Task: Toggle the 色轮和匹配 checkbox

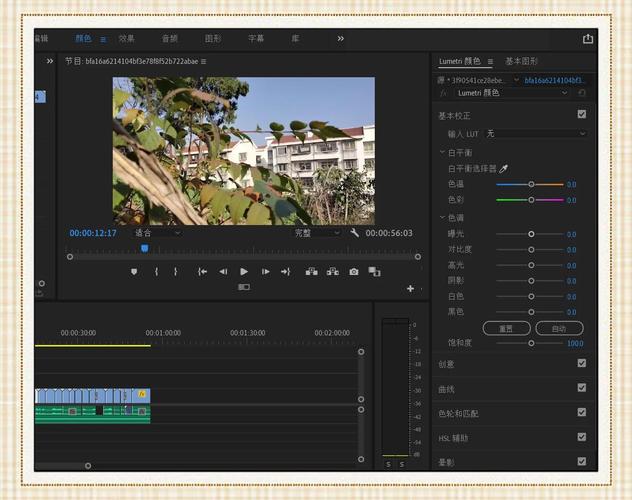Action: point(582,413)
